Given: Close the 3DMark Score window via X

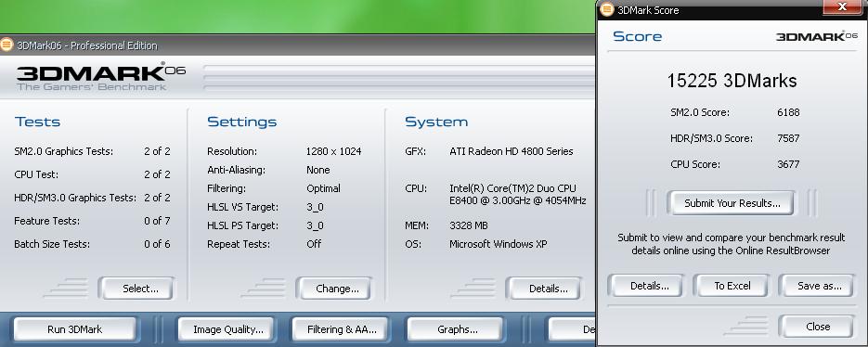Looking at the screenshot, I should pos(841,7).
